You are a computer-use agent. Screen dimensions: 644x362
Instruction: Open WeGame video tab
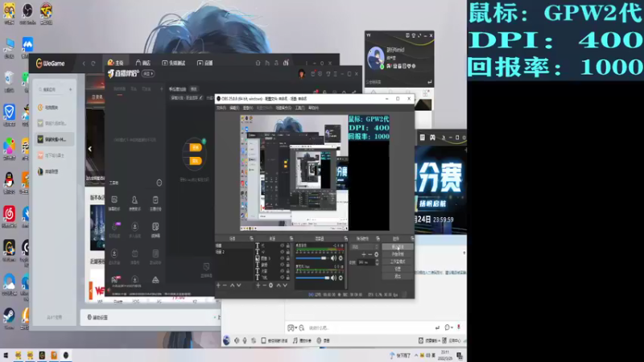(x=204, y=63)
